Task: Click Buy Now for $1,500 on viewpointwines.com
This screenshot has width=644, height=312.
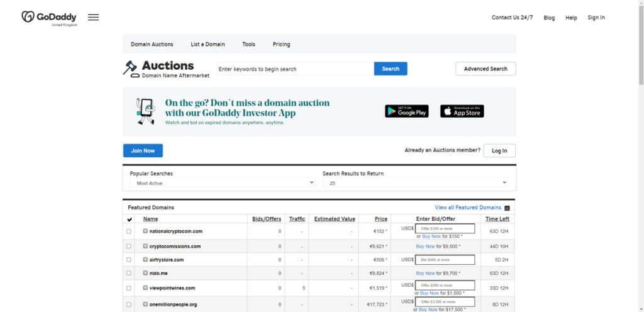Action: pos(429,294)
